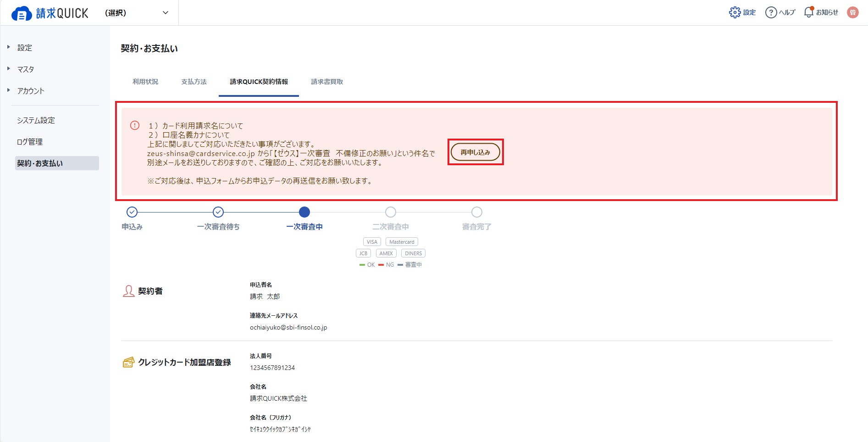The width and height of the screenshot is (868, 442).
Task: Click the ヘルプ label in top bar
Action: [x=787, y=12]
